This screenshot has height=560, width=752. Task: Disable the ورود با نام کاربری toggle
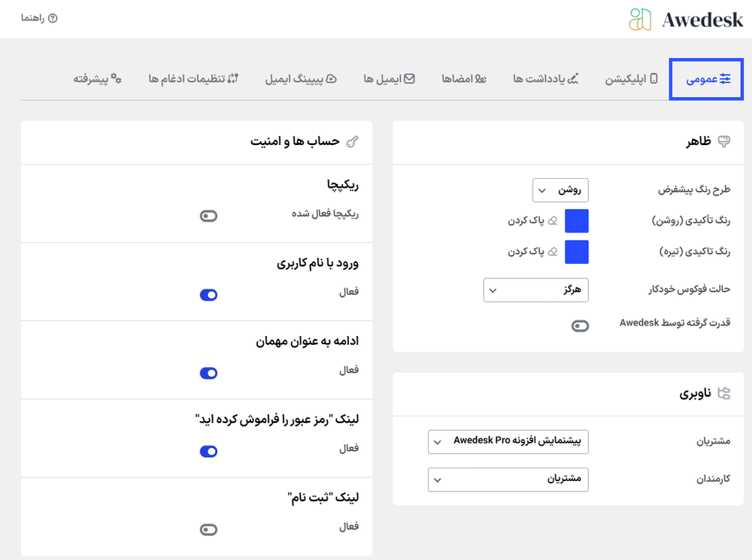pos(208,295)
